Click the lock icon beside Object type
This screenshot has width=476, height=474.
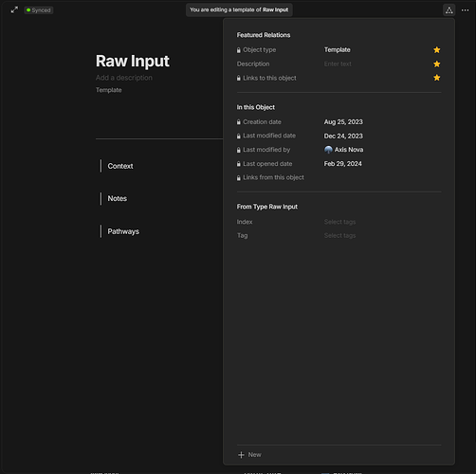[x=239, y=50]
